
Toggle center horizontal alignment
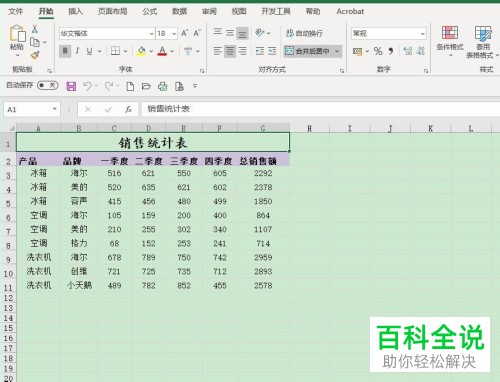tap(230, 51)
